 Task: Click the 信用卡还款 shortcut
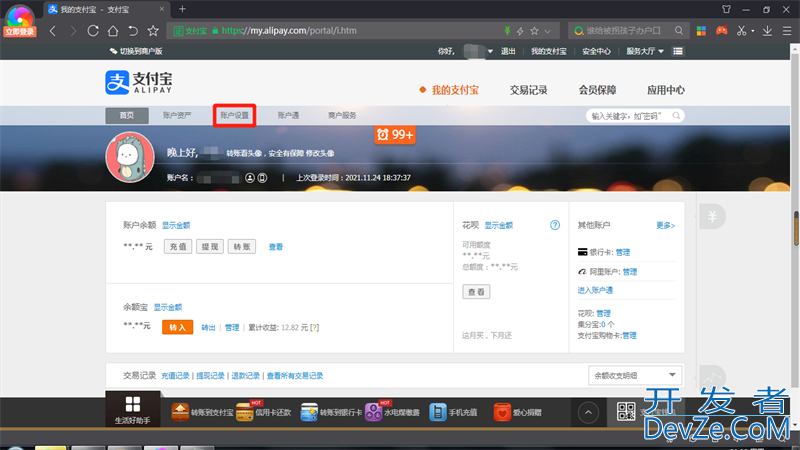tap(264, 412)
